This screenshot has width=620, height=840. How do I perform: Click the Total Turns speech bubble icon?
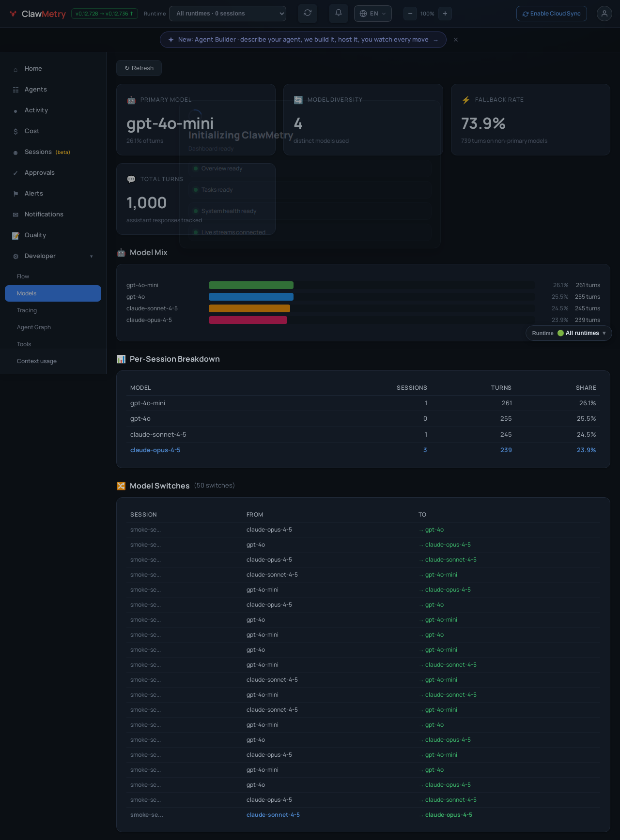131,180
